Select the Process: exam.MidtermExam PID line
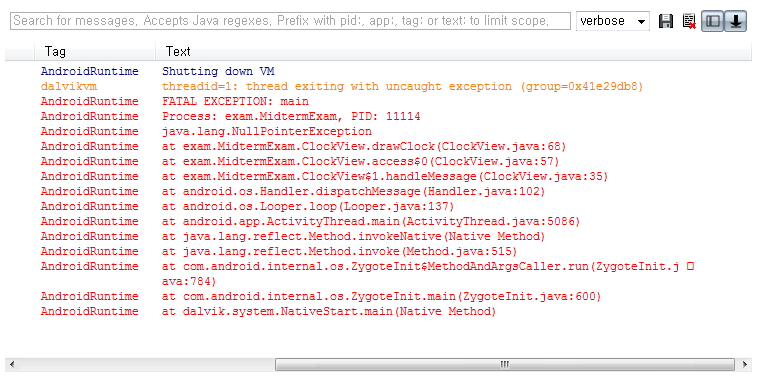757x377 pixels. coord(378,116)
